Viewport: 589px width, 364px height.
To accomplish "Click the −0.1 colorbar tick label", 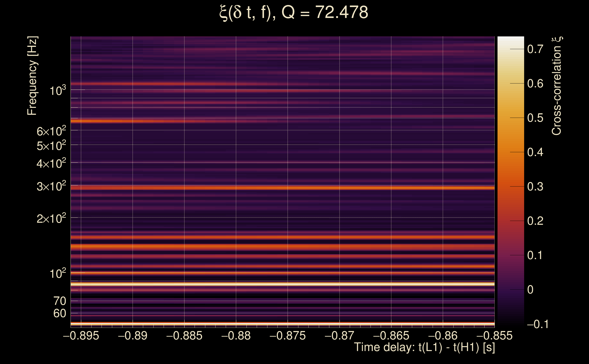I will (x=538, y=324).
